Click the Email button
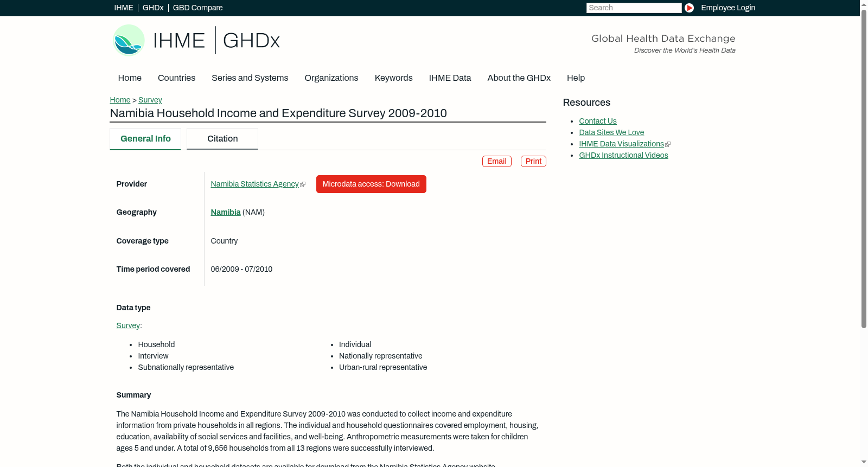Screen dimensions: 868x467 [497, 161]
